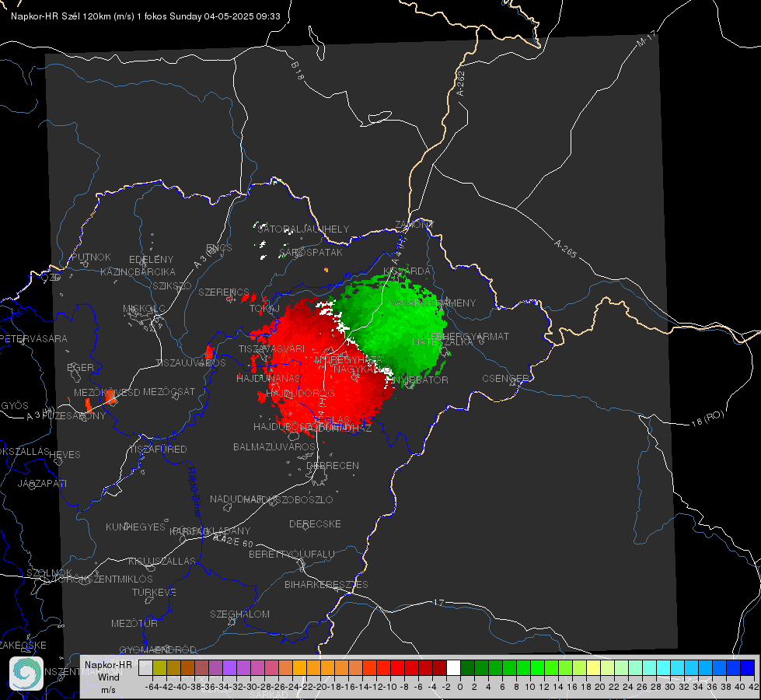Click the A-265 road label
This screenshot has height=700, width=761.
(x=565, y=248)
